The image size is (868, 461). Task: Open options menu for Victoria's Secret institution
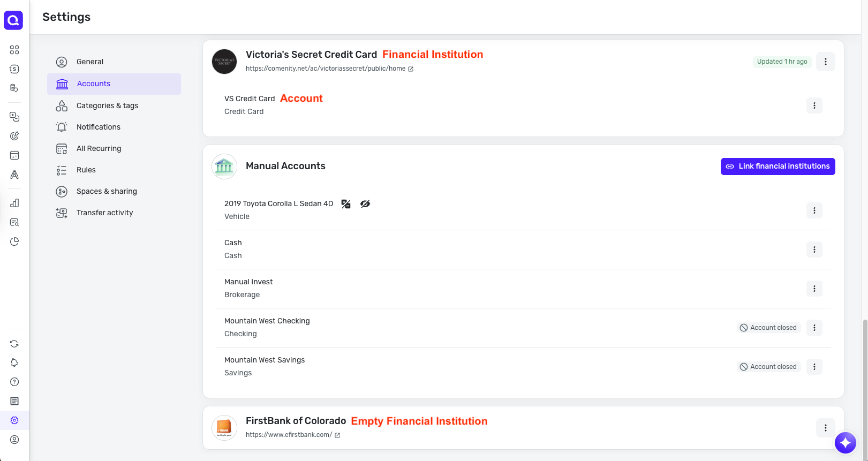[x=825, y=62]
